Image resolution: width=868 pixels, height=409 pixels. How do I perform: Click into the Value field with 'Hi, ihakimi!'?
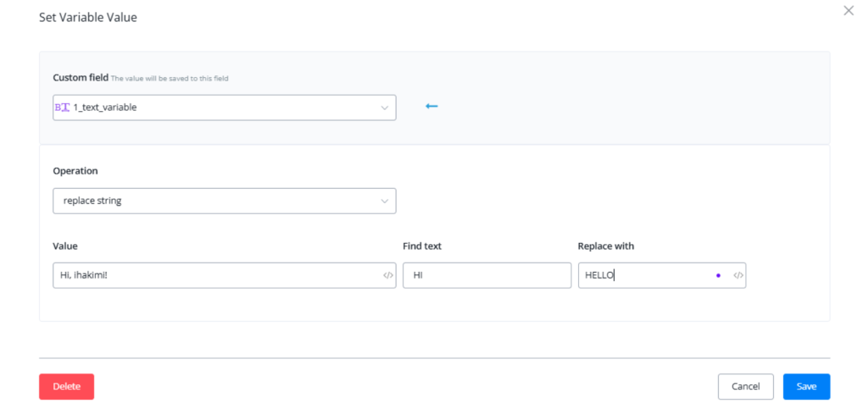[212, 275]
